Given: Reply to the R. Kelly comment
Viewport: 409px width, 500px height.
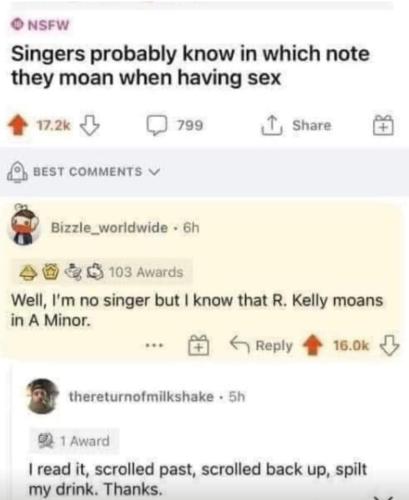Looking at the screenshot, I should tap(262, 345).
